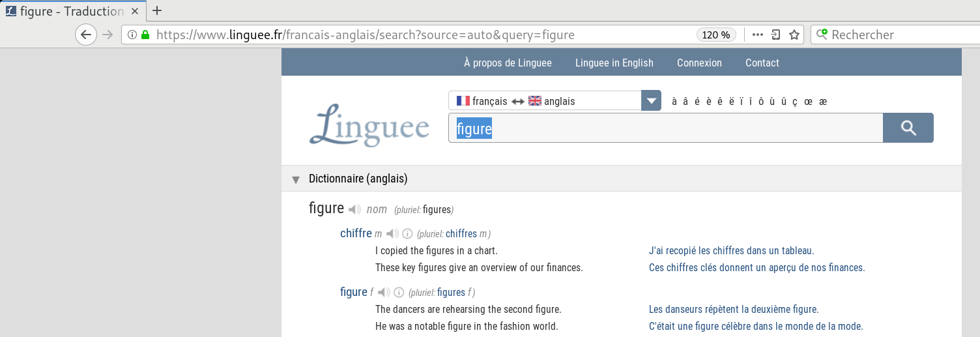Open the français–anglais language dropdown arrow

[x=652, y=101]
